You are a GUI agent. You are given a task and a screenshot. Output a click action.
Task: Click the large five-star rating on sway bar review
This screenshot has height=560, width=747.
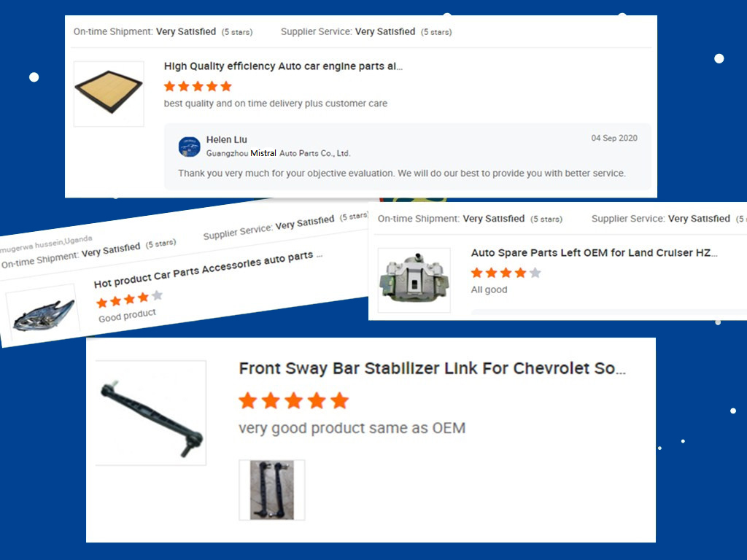[x=293, y=401]
